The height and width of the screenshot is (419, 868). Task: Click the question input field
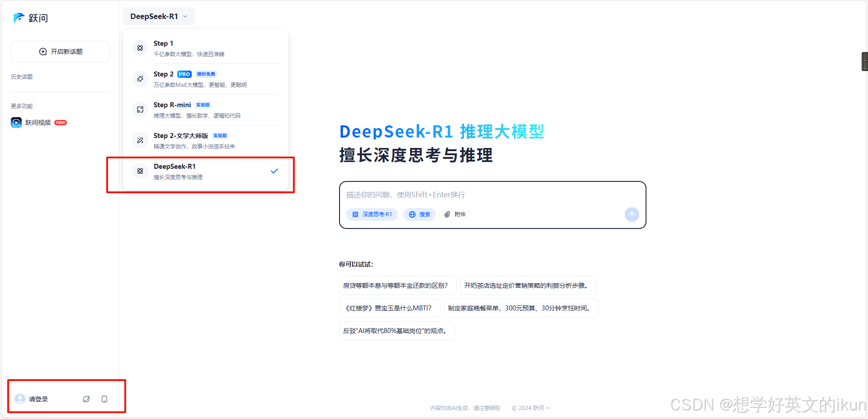(x=492, y=195)
